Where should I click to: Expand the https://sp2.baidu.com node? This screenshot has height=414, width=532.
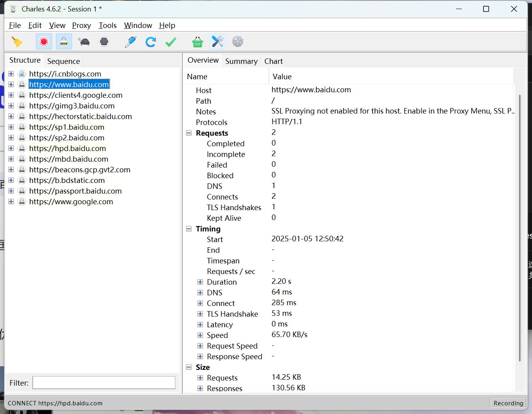tap(11, 138)
